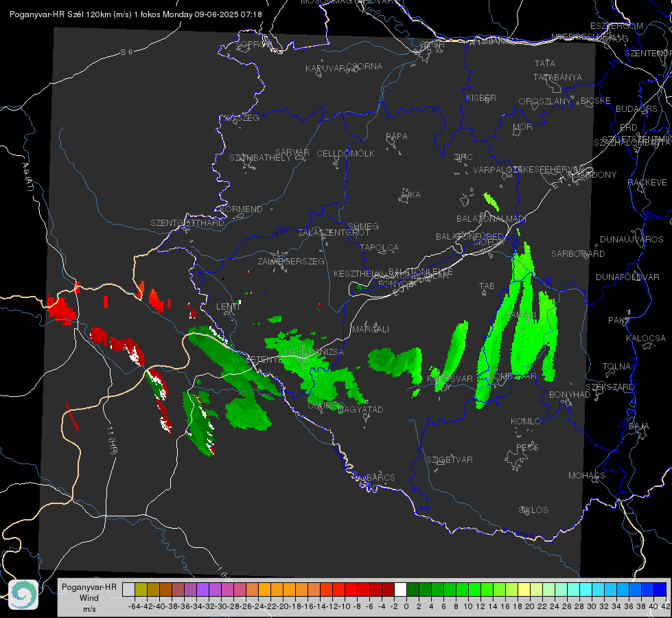The image size is (672, 618).
Task: Click the ZIRC city label
Action: [463, 157]
